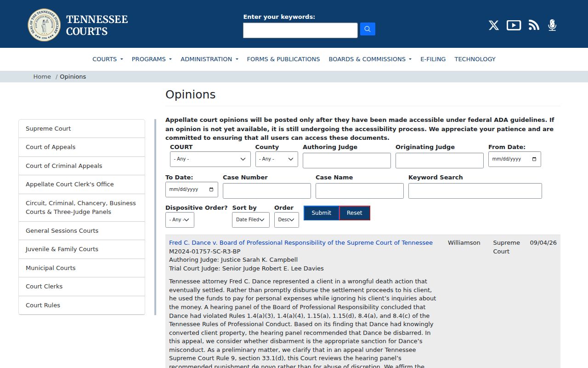The height and width of the screenshot is (368, 588).
Task: Click the Originating Judge input field
Action: pyautogui.click(x=440, y=161)
